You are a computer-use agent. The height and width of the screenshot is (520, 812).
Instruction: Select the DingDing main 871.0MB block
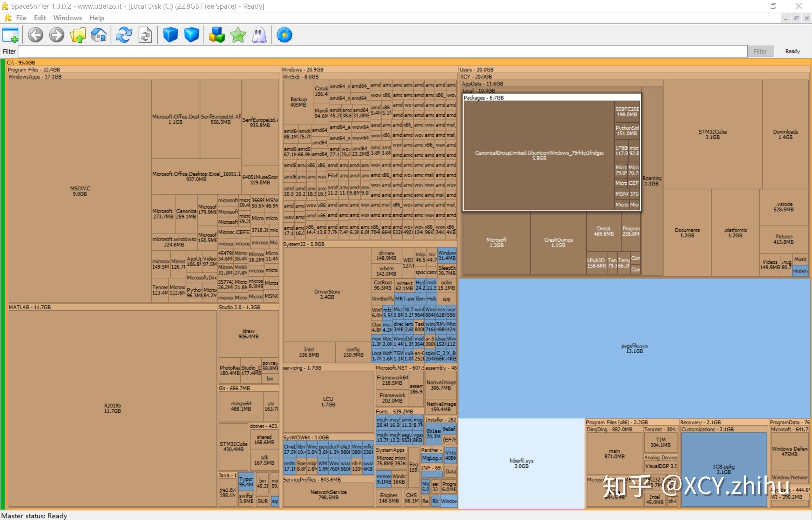pos(614,454)
